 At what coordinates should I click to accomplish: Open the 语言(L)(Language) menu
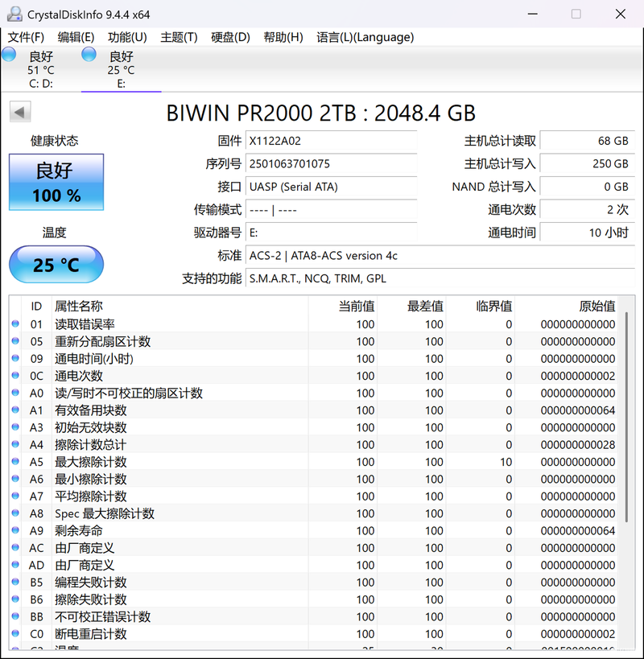tap(365, 37)
